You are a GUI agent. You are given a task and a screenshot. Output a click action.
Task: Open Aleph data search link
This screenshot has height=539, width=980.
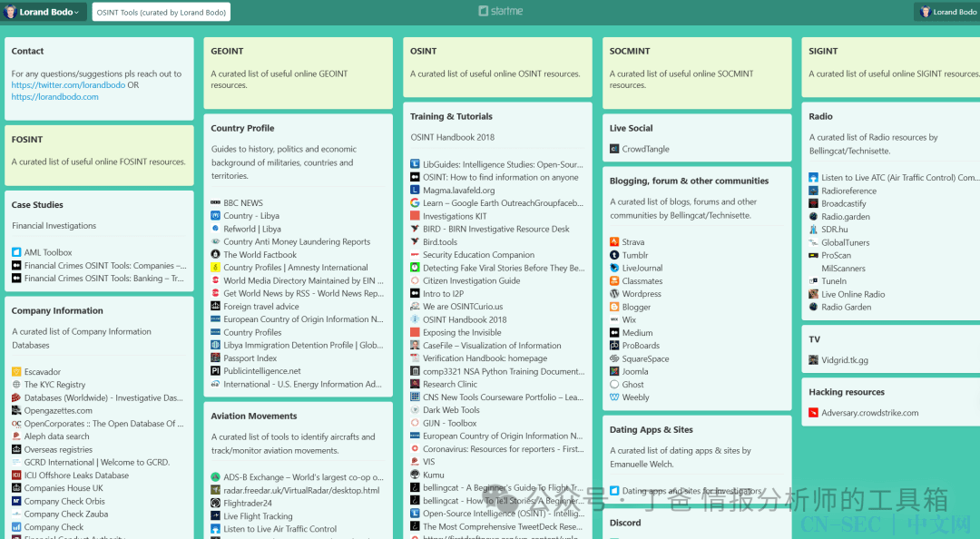pyautogui.click(x=57, y=436)
